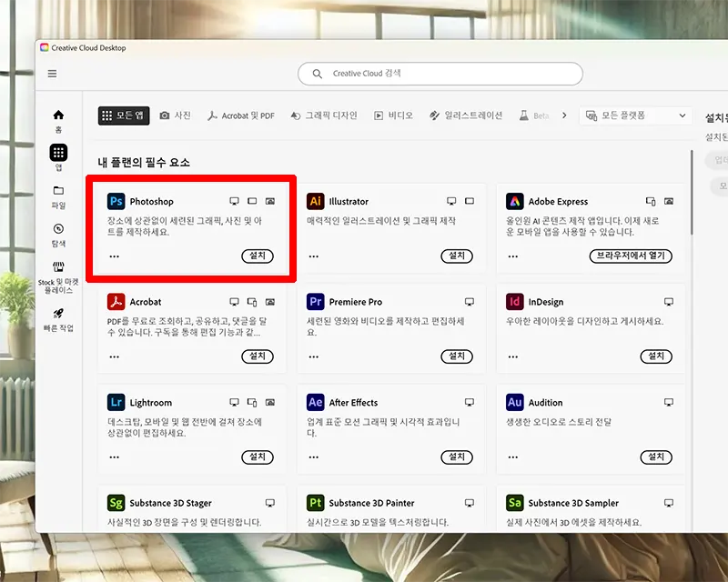This screenshot has height=582, width=728.
Task: Open Audition card more options ellipsis
Action: tap(513, 457)
